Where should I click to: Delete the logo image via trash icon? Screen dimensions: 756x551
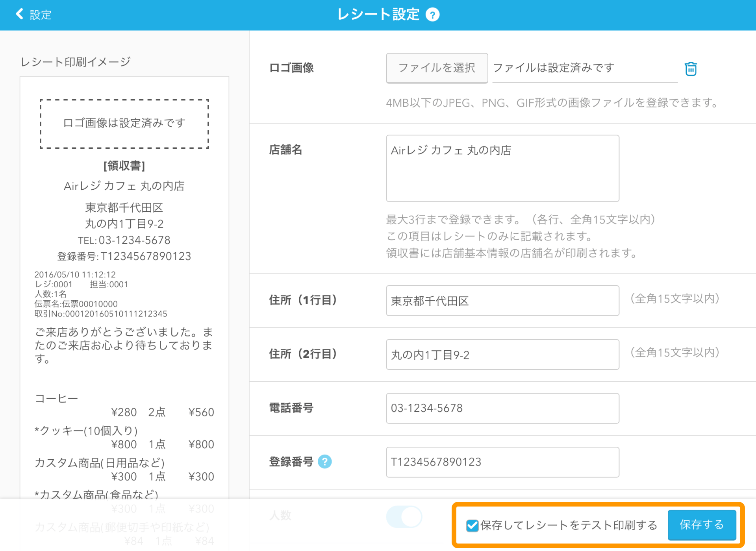(691, 68)
